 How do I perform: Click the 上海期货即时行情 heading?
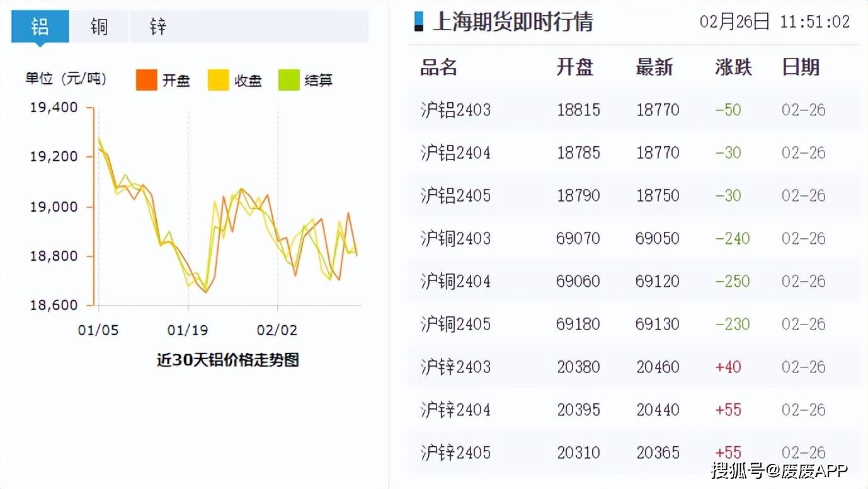(x=513, y=22)
